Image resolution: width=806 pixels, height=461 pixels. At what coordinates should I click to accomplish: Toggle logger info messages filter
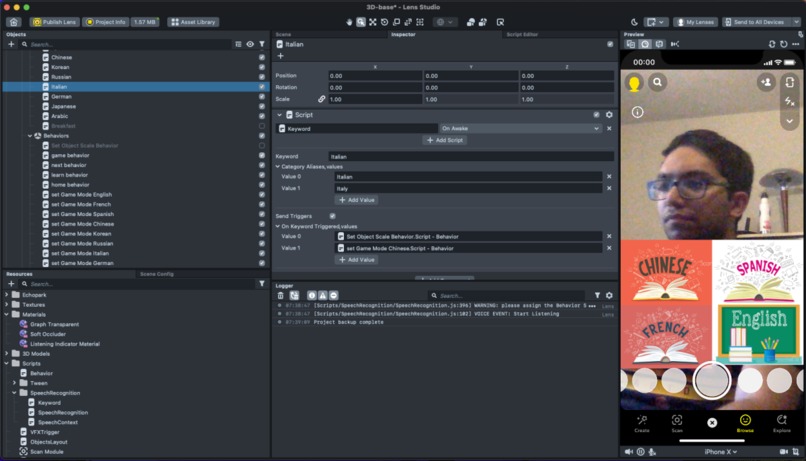(312, 296)
